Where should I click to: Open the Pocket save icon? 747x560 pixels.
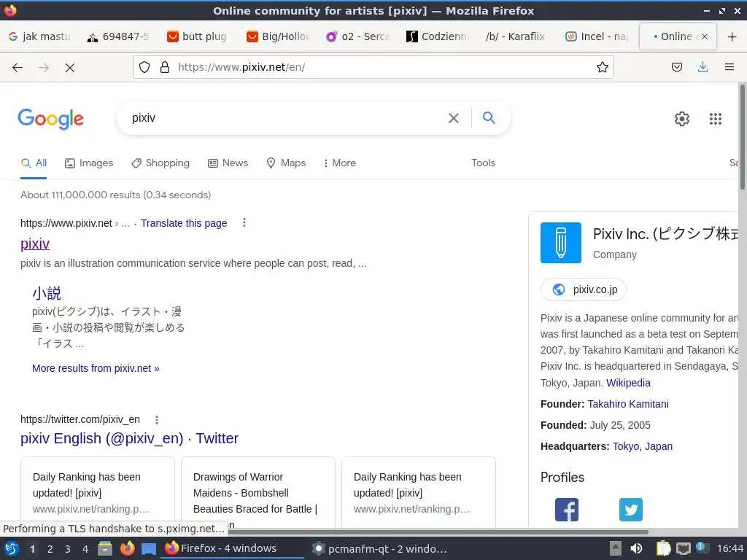(676, 67)
